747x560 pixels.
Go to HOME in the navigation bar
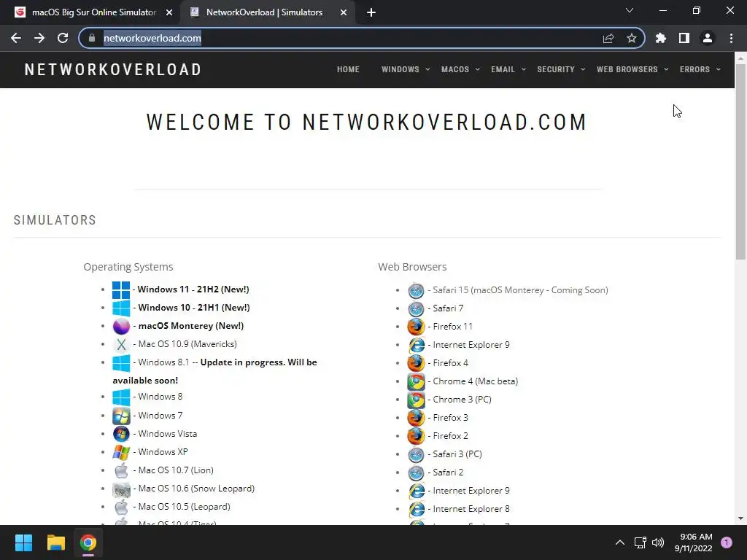[348, 69]
